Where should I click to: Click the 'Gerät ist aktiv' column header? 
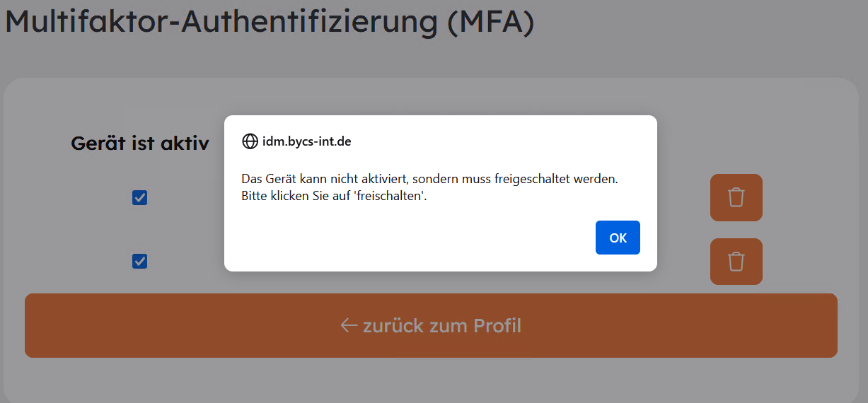pyautogui.click(x=140, y=144)
